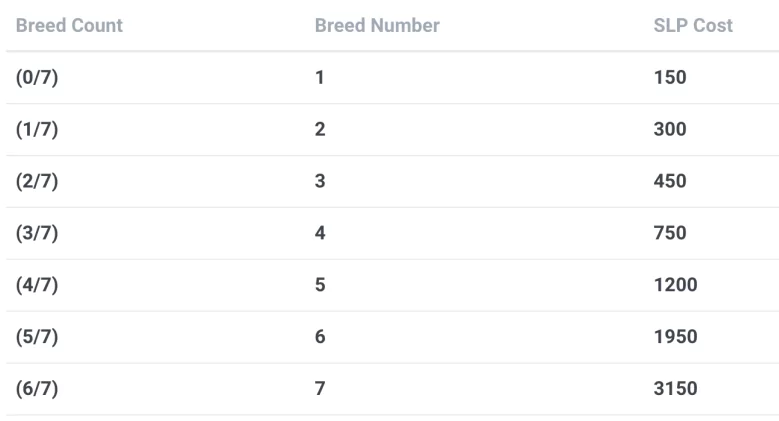Image resolution: width=779 pixels, height=421 pixels.
Task: Click the (2/7) breed count cell
Action: [38, 181]
